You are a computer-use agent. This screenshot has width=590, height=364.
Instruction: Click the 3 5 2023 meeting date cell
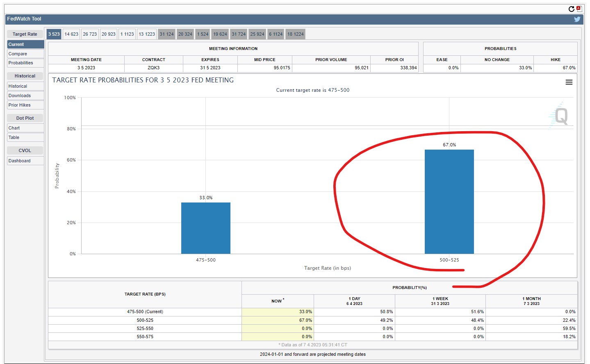coord(86,68)
